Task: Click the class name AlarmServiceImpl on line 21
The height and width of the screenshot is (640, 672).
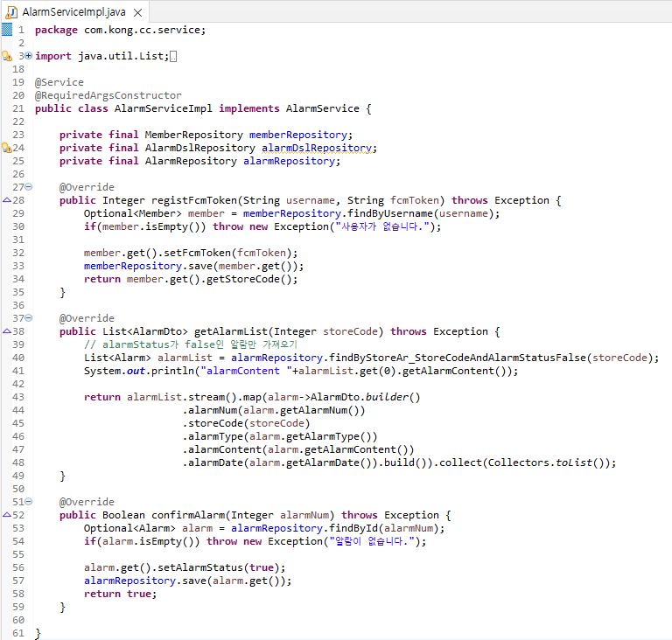Action: click(x=164, y=108)
